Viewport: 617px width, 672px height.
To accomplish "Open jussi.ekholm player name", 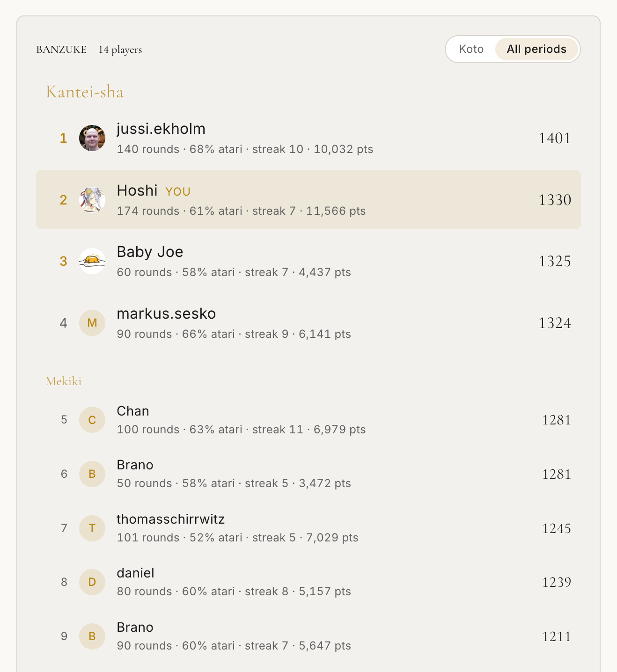I will tap(161, 129).
